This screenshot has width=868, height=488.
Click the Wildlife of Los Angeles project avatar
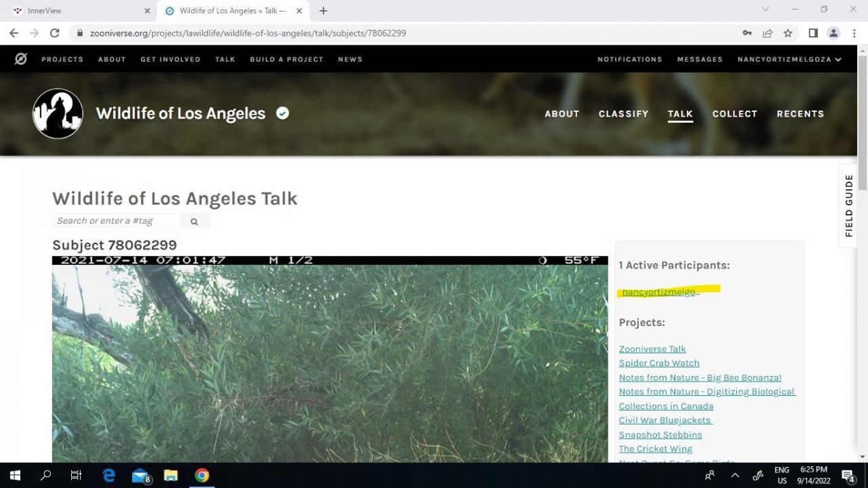click(x=58, y=114)
